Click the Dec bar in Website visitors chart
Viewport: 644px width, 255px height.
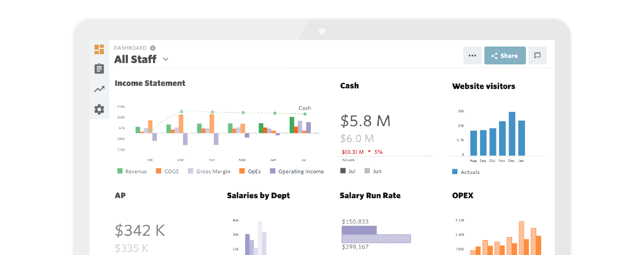[x=512, y=133]
